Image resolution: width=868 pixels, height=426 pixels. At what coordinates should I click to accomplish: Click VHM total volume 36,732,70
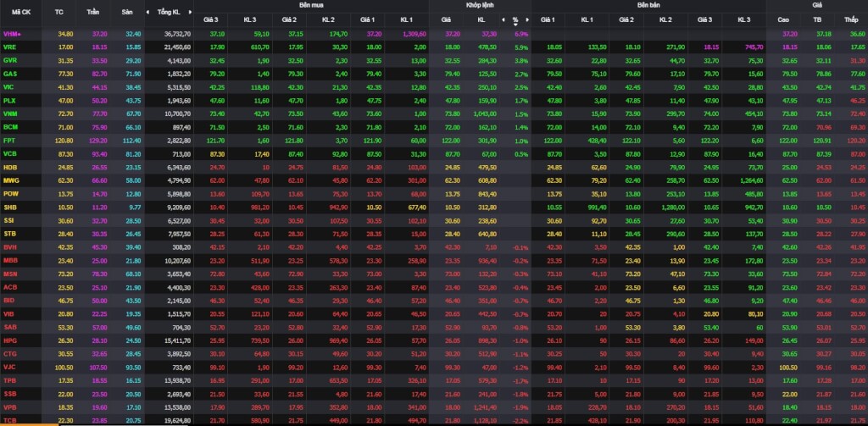(x=178, y=34)
